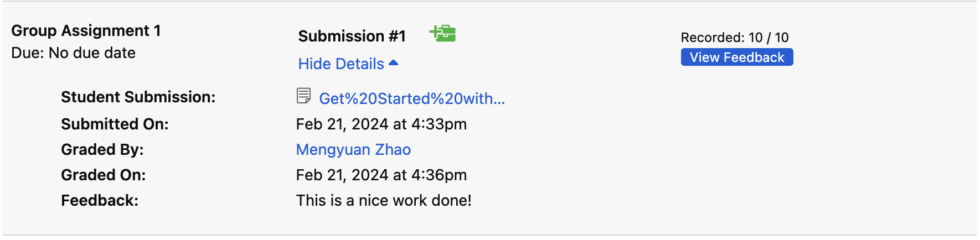The width and height of the screenshot is (980, 240).
Task: Click the Graded On: label
Action: pos(104,175)
